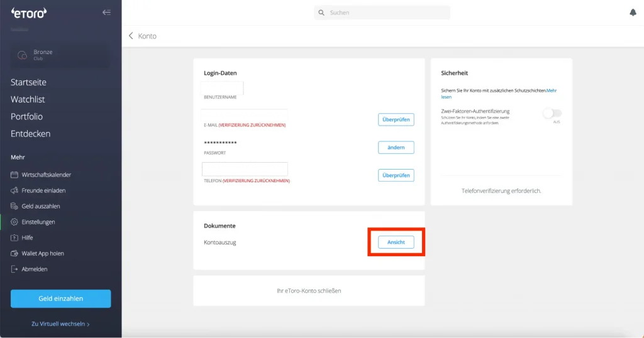Click the Geld auszahlen icon
The width and height of the screenshot is (644, 338).
coord(15,206)
